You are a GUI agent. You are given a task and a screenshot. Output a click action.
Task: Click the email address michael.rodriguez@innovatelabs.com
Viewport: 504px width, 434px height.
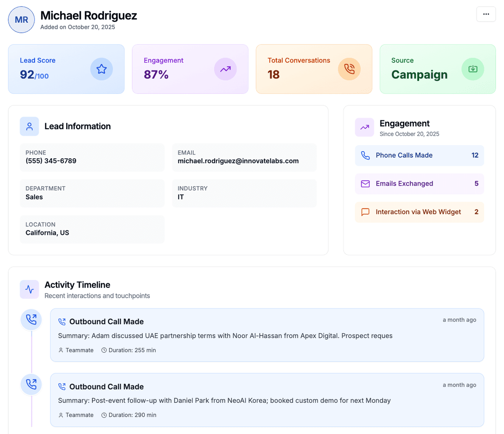(238, 161)
